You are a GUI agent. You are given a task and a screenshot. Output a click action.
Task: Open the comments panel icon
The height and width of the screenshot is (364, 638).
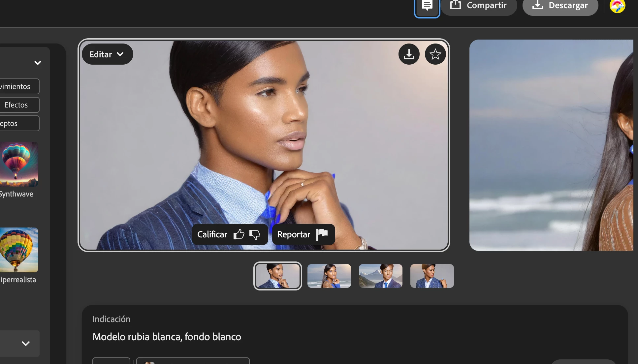click(x=427, y=6)
